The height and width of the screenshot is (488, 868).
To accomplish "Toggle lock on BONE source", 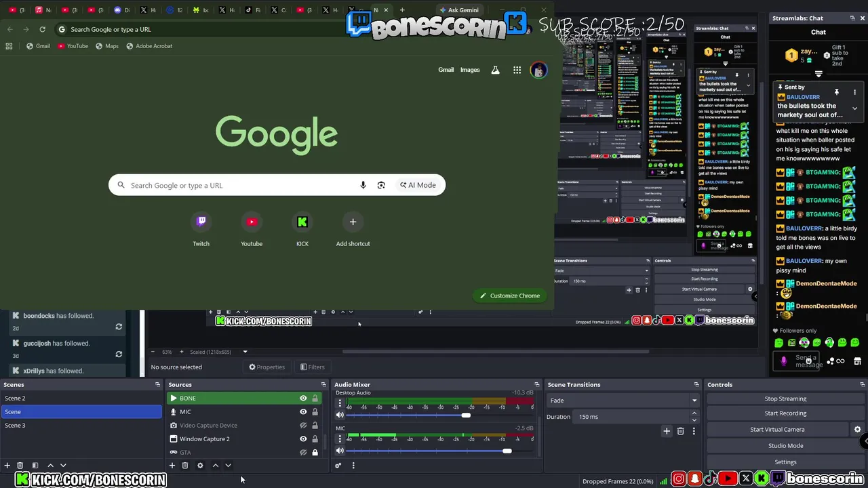I will [x=315, y=399].
